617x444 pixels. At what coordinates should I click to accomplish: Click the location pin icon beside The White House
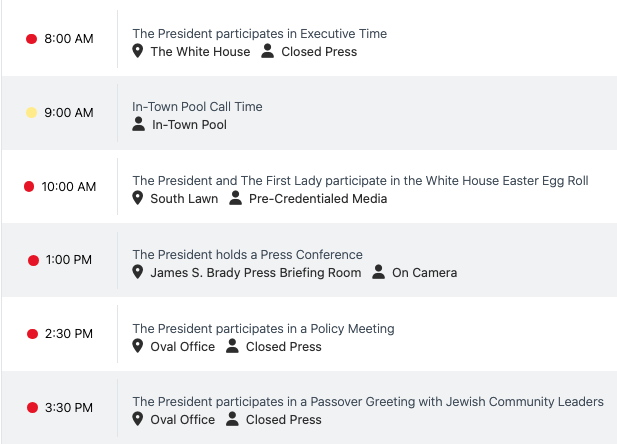point(139,51)
